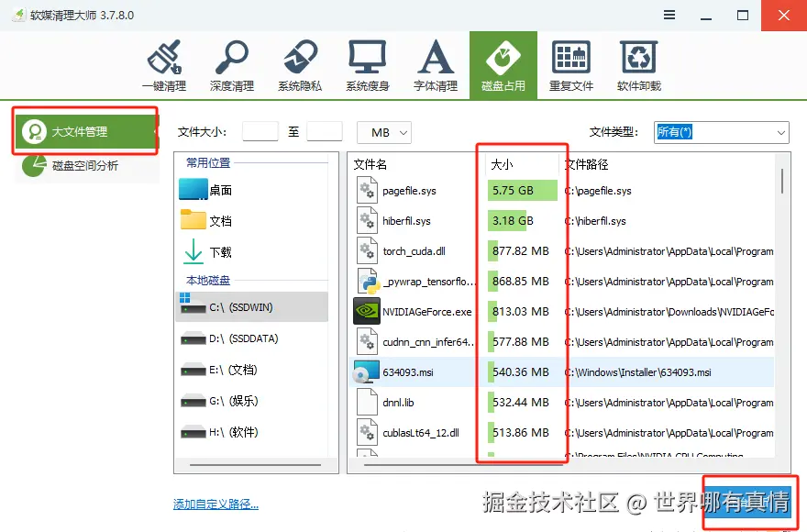Screen dimensions: 807x532
Task: Click the maximum file size input field
Action: [x=325, y=132]
